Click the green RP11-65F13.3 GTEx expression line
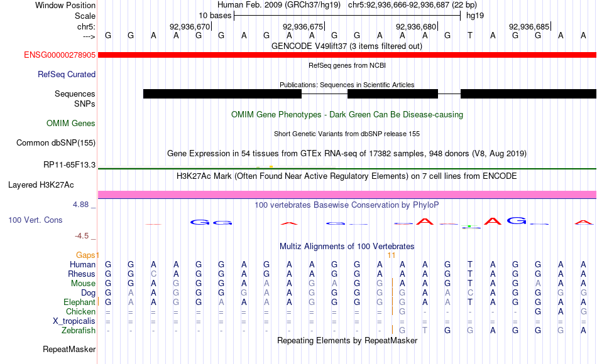Screen dimensions: 597x364 click(x=347, y=168)
